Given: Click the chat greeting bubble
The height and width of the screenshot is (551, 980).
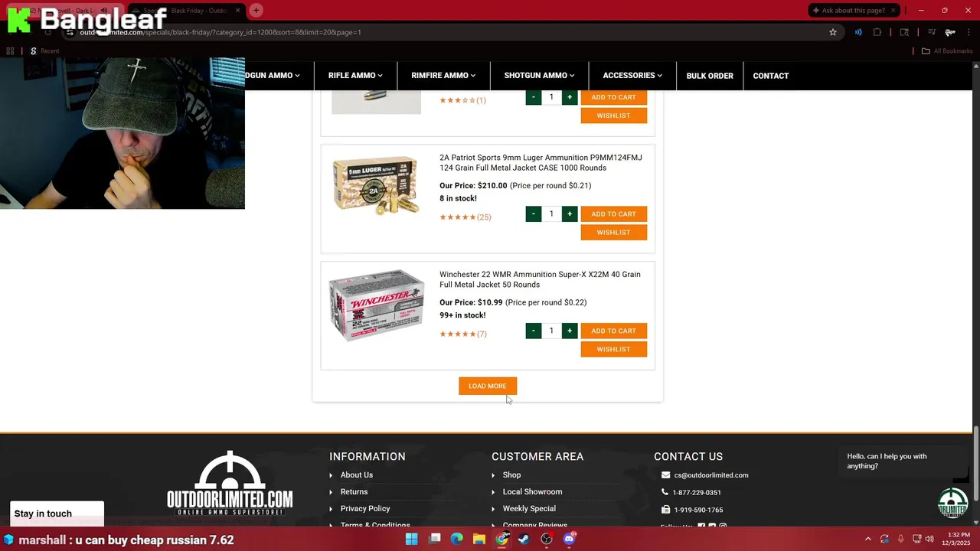Looking at the screenshot, I should (x=901, y=461).
